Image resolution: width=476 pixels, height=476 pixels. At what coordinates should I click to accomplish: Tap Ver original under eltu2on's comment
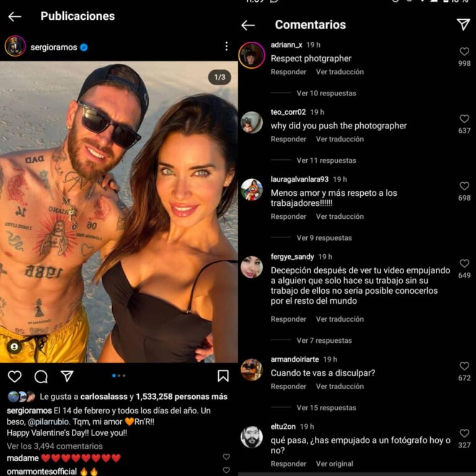(335, 464)
